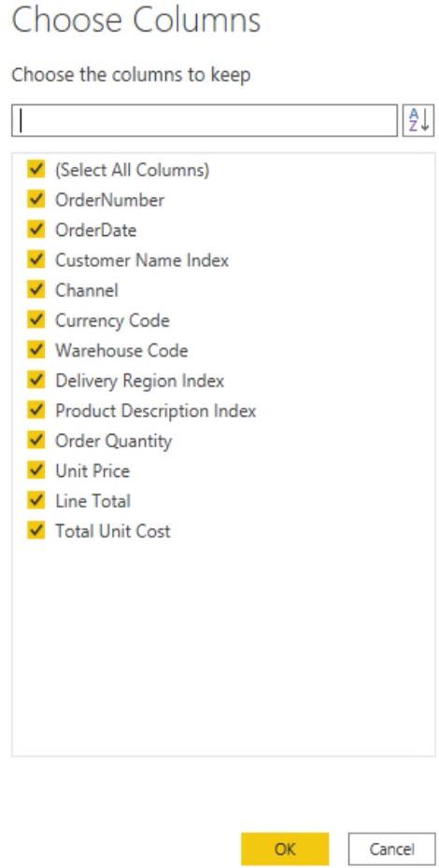Click the Customer Name Index label

(142, 260)
